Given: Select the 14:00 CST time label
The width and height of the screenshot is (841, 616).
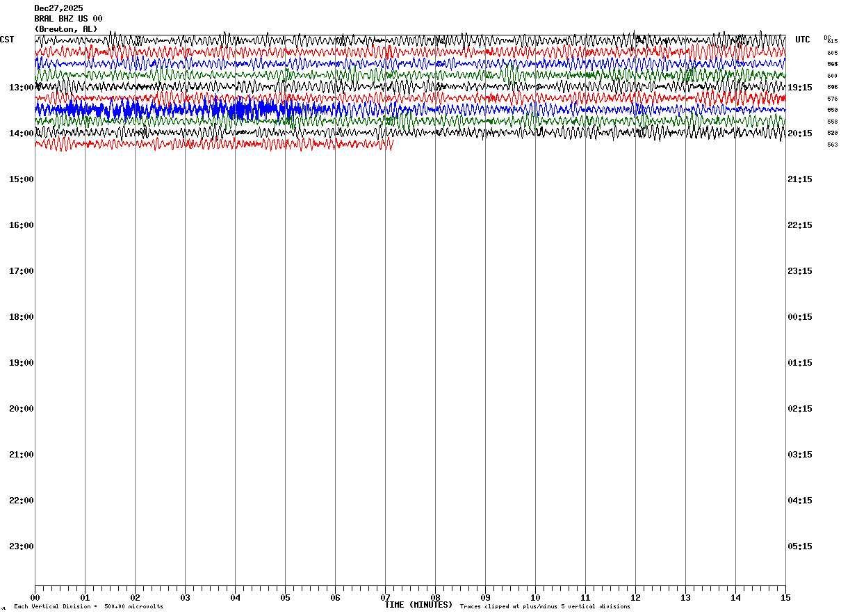Looking at the screenshot, I should tap(22, 133).
